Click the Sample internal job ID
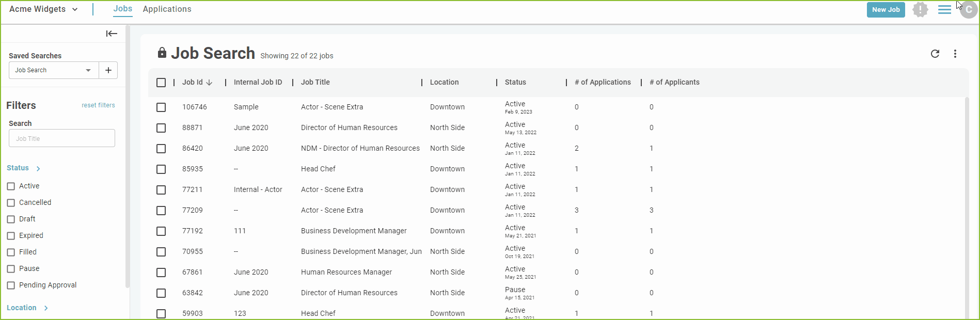Image resolution: width=980 pixels, height=320 pixels. click(x=246, y=107)
